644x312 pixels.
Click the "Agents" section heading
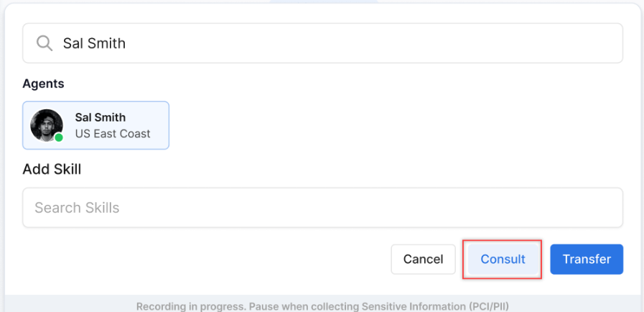point(43,84)
